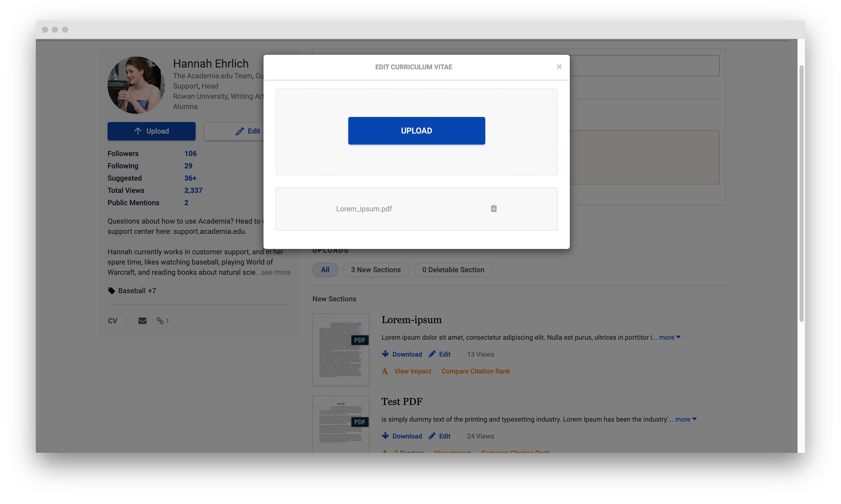Click the envelope email icon

(142, 321)
